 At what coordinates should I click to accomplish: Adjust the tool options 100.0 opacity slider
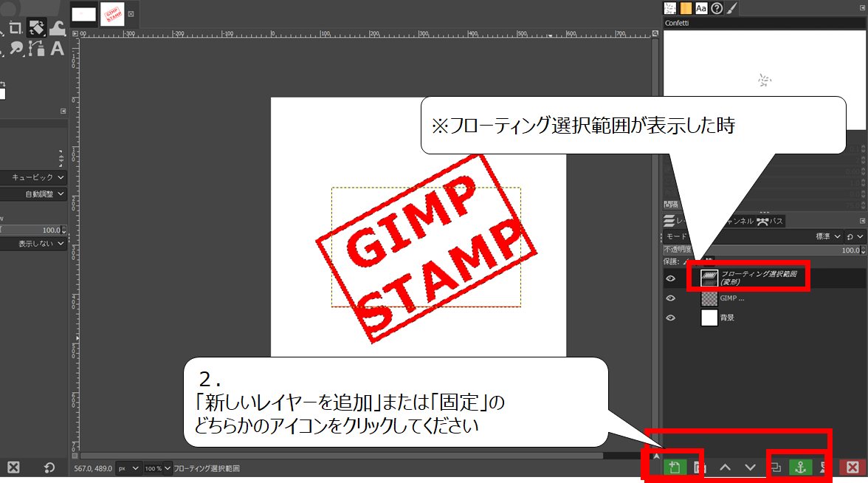coord(30,230)
